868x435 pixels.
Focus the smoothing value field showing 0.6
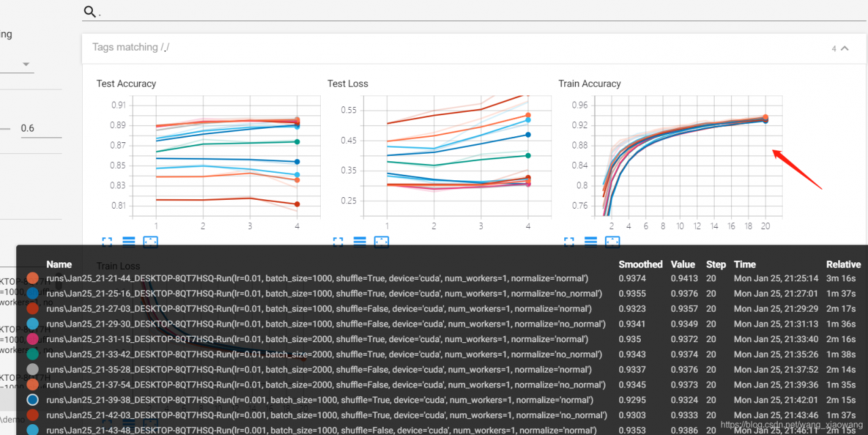[41, 128]
